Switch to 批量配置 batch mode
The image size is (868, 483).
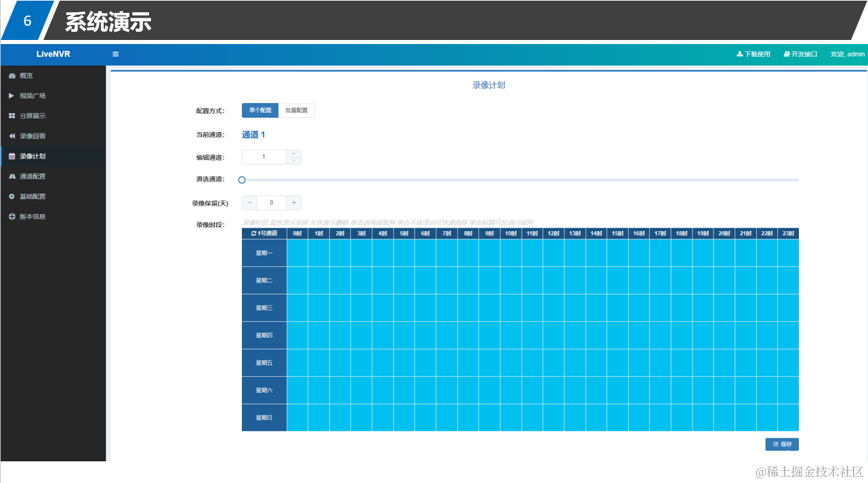(x=296, y=110)
